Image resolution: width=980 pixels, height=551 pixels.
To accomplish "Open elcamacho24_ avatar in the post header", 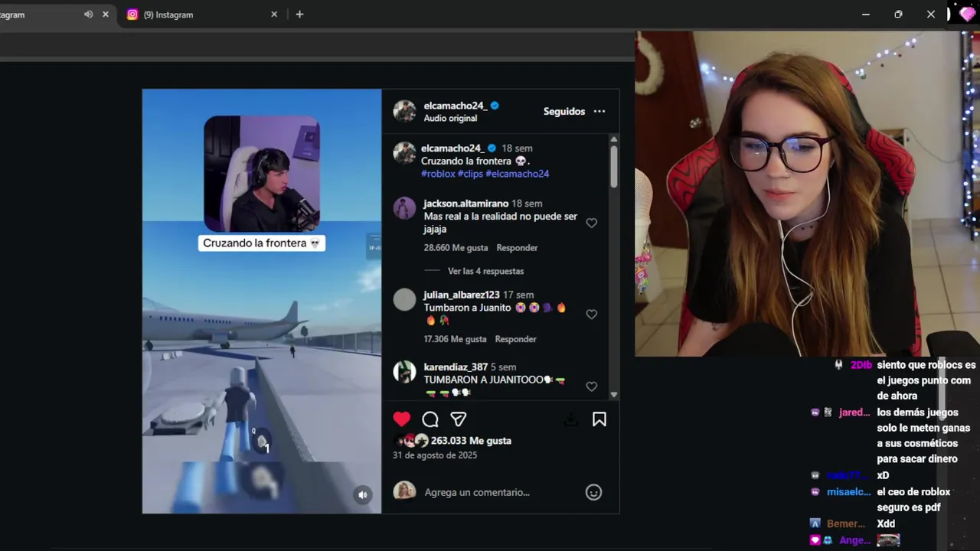I will pyautogui.click(x=404, y=111).
